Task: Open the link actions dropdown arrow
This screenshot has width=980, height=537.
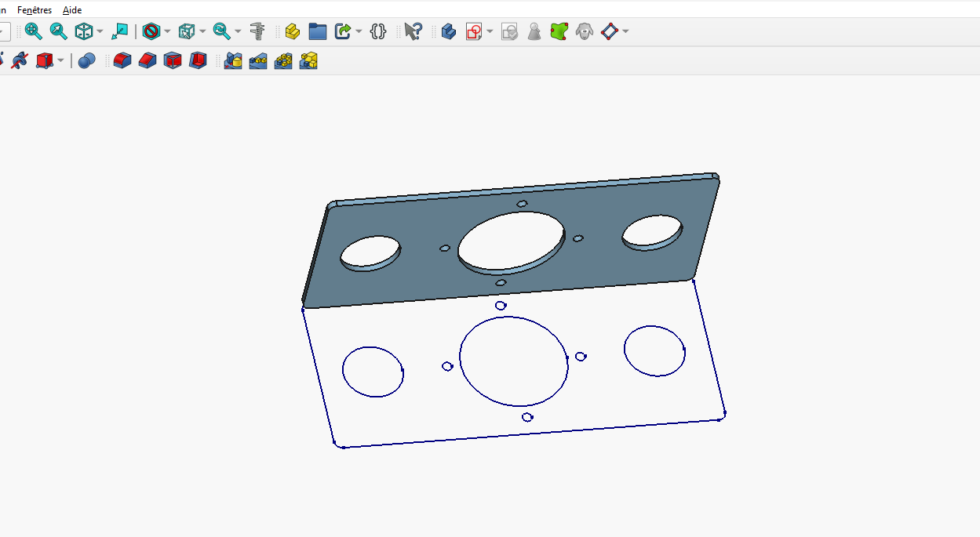Action: click(x=359, y=31)
